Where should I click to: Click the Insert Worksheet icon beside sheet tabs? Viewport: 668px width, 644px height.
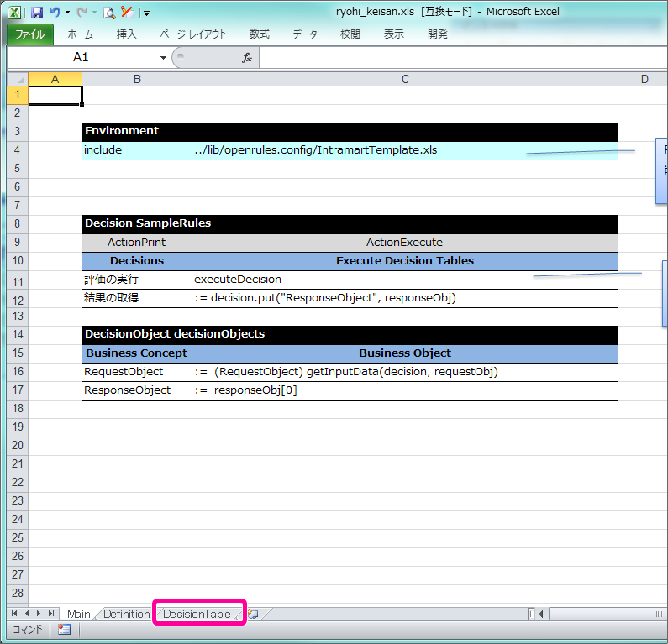point(253,614)
